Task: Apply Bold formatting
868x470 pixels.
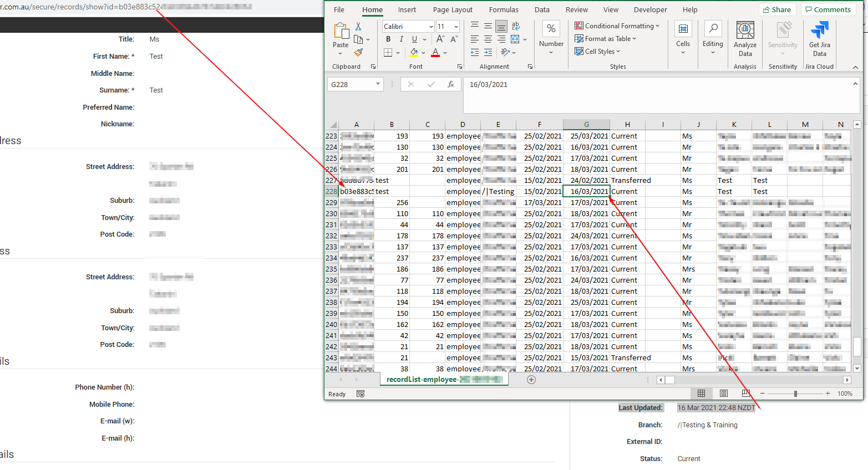Action: coord(388,39)
